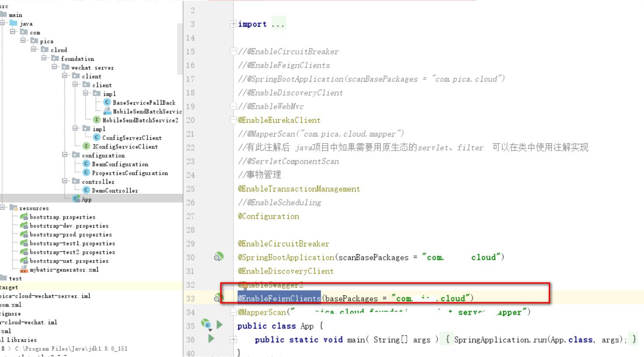Select the wechat.server package row
Image resolution: width=644 pixels, height=357 pixels.
click(88, 67)
